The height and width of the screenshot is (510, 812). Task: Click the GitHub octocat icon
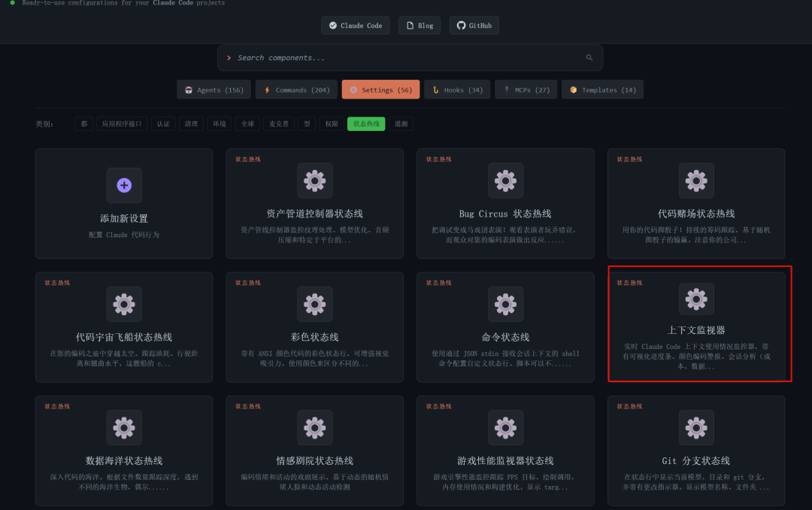click(461, 26)
